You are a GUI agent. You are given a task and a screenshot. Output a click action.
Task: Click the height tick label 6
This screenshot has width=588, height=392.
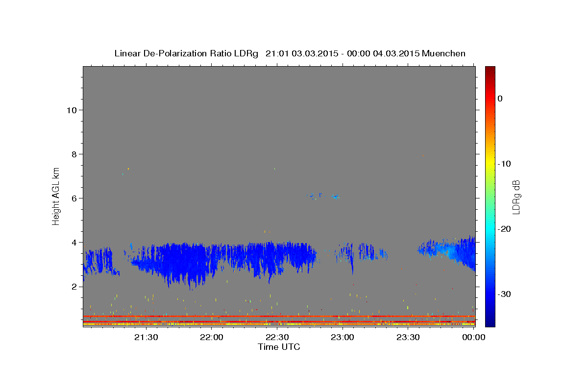coord(73,198)
